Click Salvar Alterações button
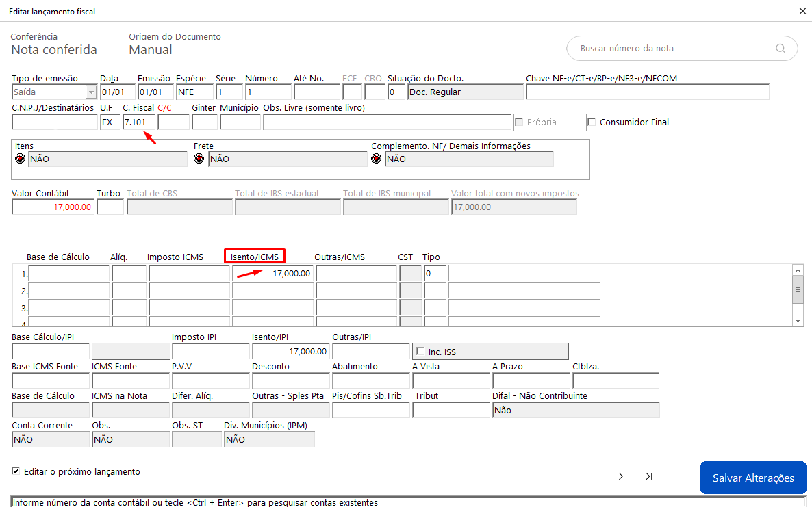The image size is (812, 507). pyautogui.click(x=753, y=478)
